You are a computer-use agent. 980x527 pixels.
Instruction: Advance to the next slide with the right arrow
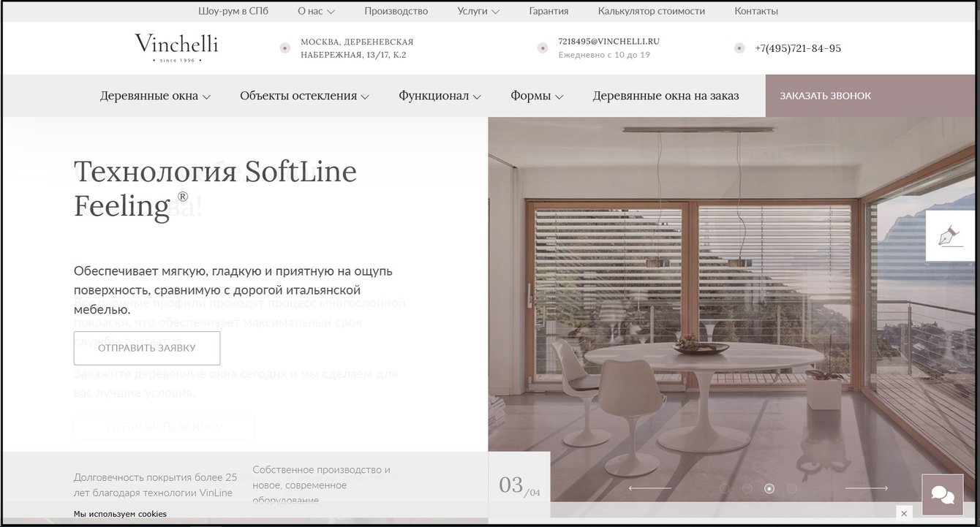867,488
